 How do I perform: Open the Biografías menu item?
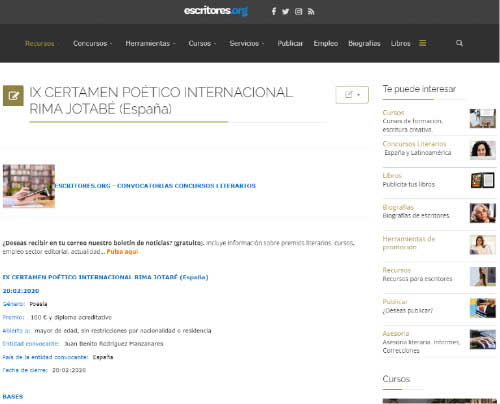[364, 44]
